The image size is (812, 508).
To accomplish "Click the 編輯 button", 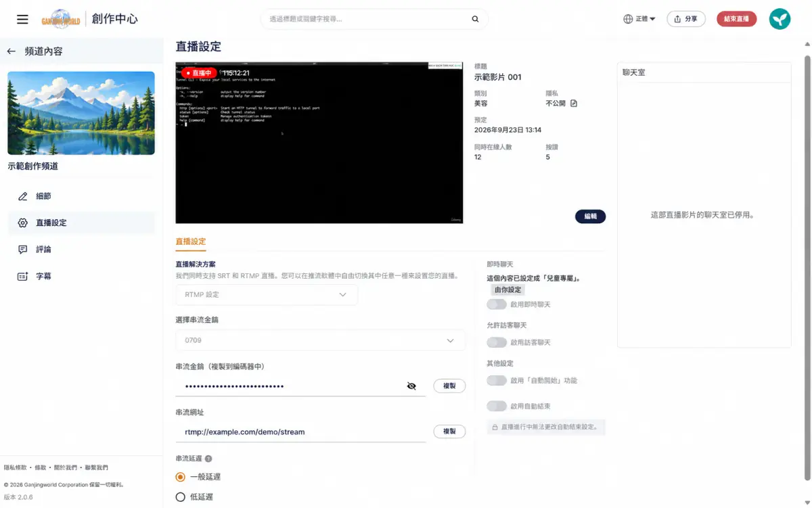I will pyautogui.click(x=591, y=216).
